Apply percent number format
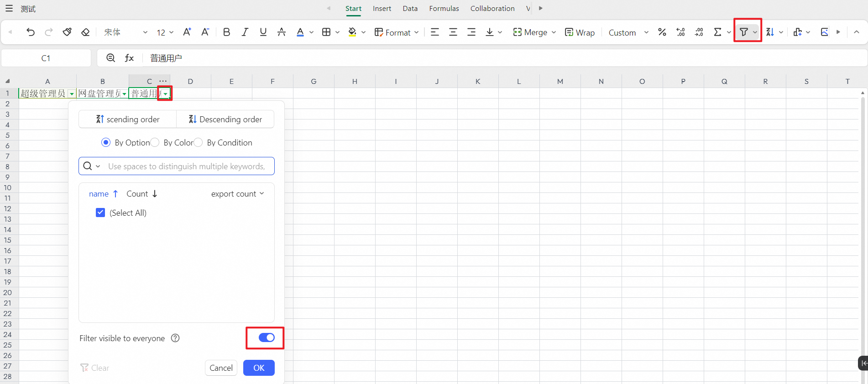The height and width of the screenshot is (384, 868). pyautogui.click(x=662, y=32)
